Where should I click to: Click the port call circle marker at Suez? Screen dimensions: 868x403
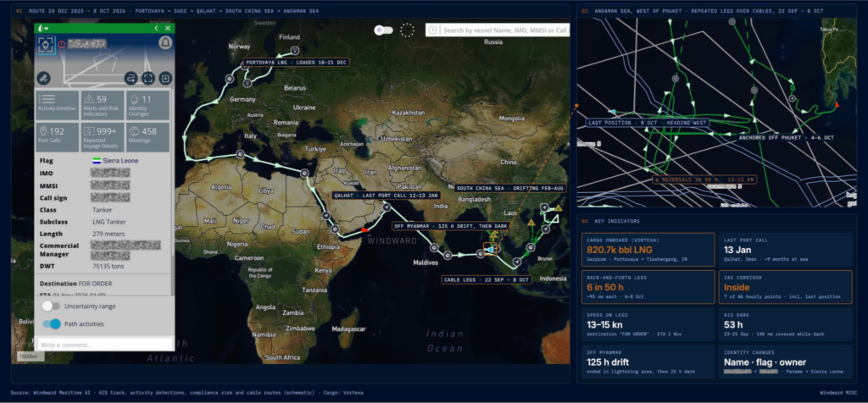tap(304, 174)
